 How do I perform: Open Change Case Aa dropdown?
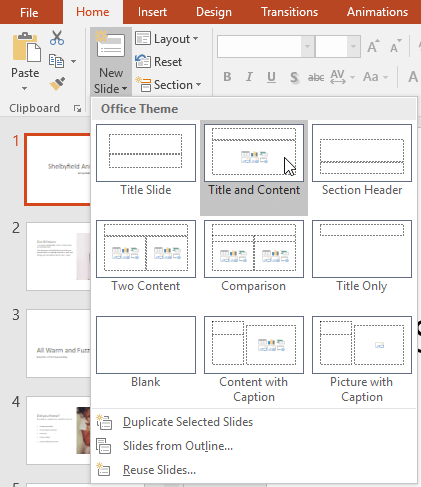pos(375,77)
